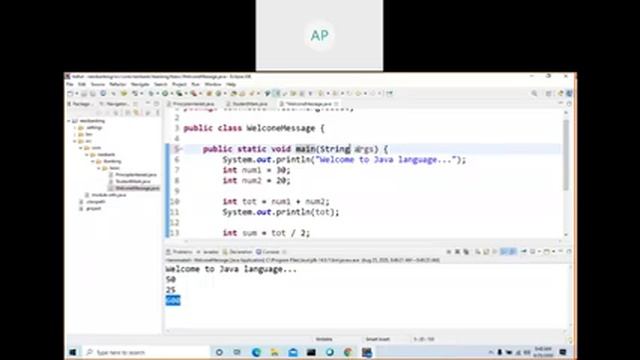Select WelcomeMessage.java in Package Explorer
Image resolution: width=640 pixels, height=360 pixels.
134,188
